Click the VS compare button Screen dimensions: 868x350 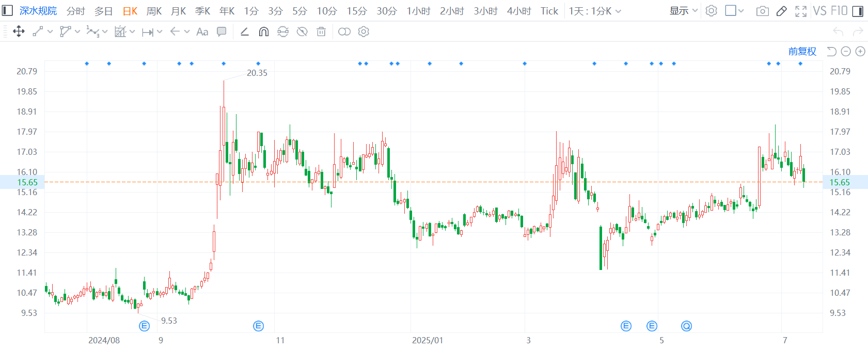(820, 11)
